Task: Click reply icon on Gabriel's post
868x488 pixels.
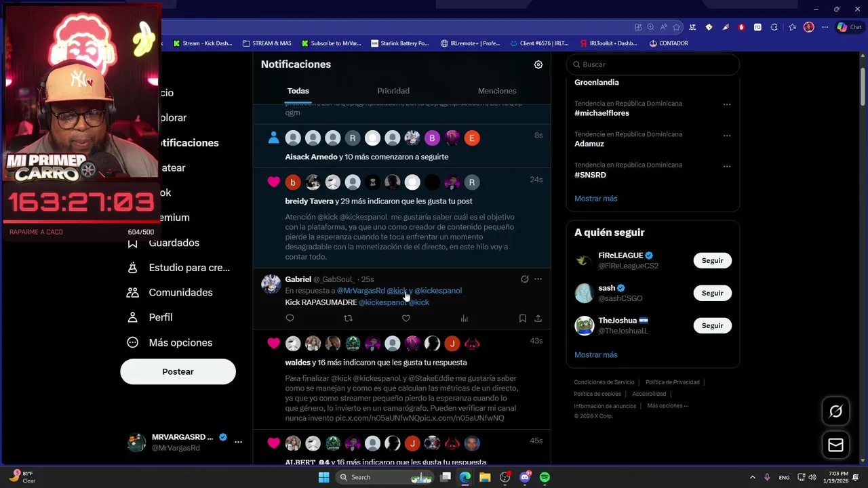Action: click(290, 319)
